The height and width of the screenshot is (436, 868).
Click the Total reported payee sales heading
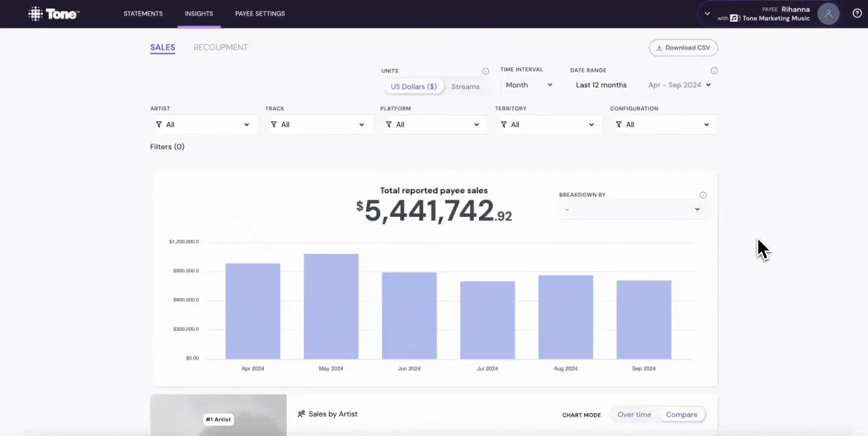434,190
